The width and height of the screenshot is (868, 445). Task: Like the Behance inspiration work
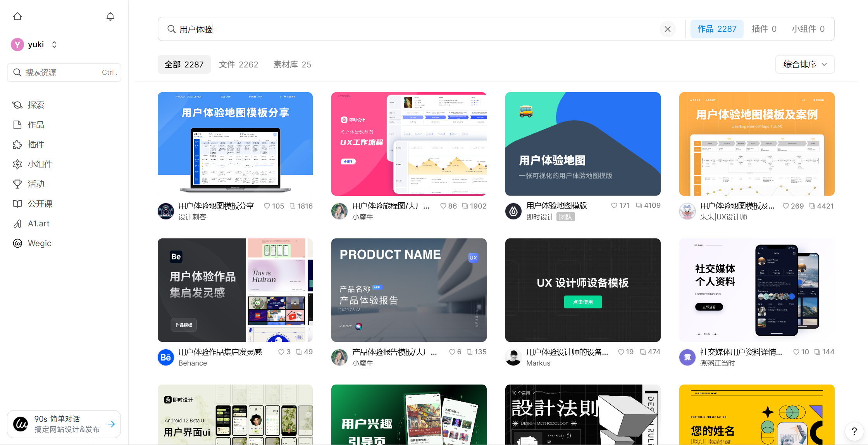[x=281, y=352]
